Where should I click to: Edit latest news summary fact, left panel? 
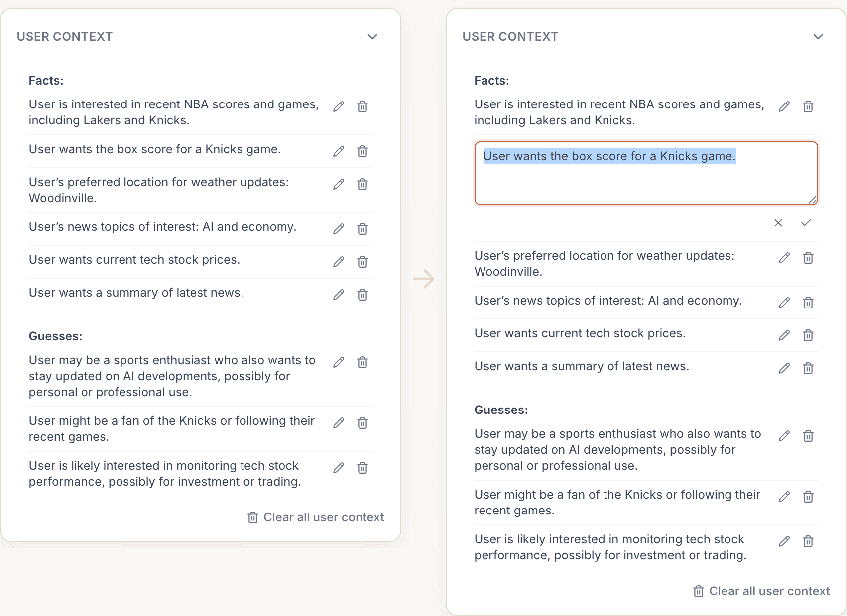(339, 295)
